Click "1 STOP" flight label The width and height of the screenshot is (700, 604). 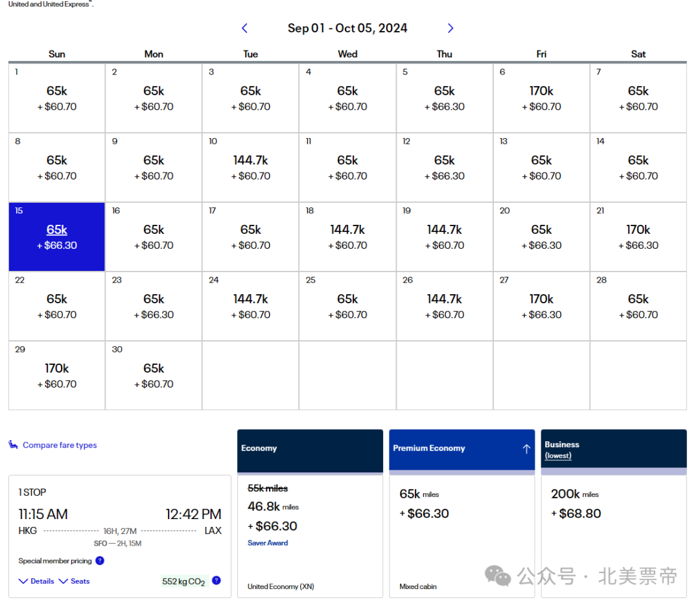point(32,493)
